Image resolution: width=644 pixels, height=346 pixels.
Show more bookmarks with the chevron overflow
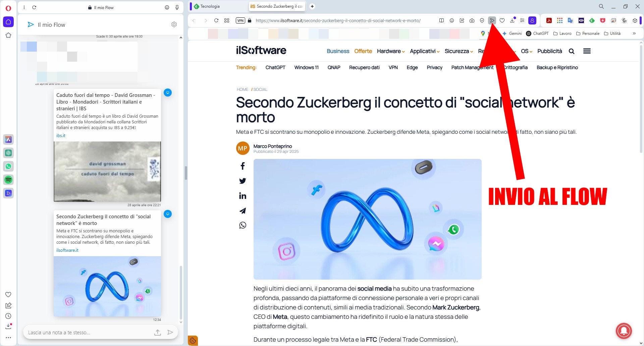[634, 34]
